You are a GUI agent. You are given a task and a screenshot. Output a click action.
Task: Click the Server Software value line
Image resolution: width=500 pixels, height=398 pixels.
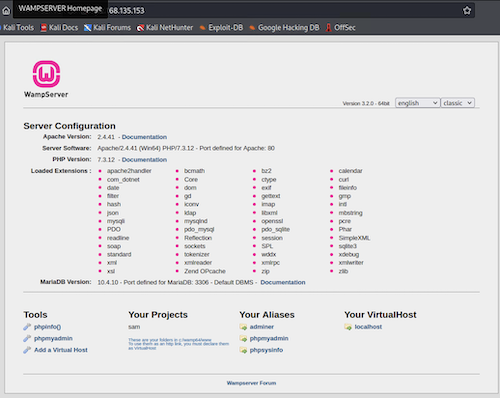tap(186, 148)
